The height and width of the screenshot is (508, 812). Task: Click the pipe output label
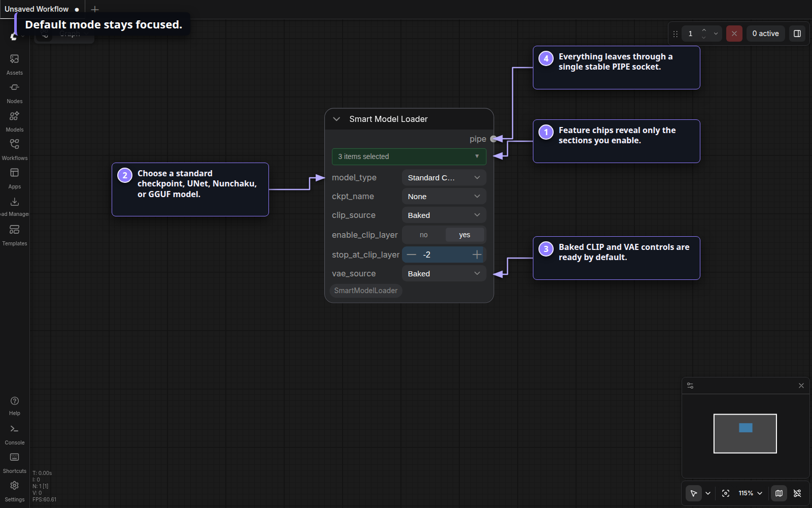tap(478, 139)
